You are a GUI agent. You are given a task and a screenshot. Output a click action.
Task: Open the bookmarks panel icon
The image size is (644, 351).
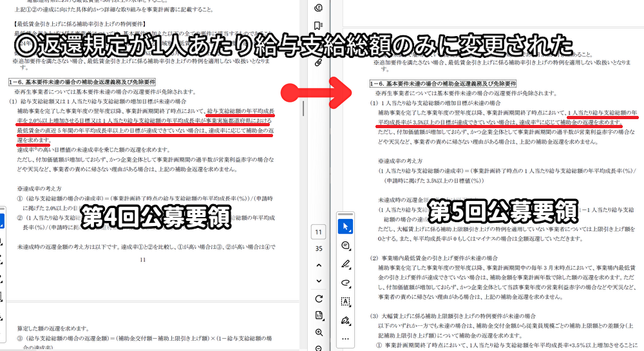click(x=318, y=26)
